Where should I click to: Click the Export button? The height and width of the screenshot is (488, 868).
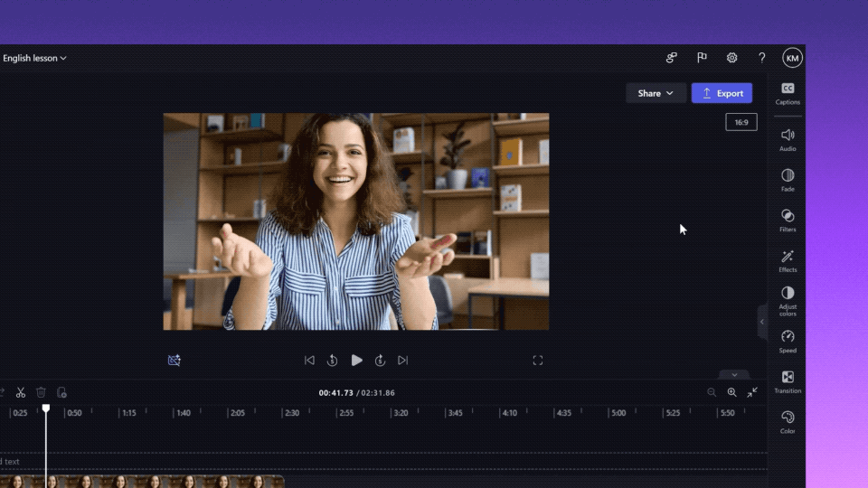coord(722,93)
